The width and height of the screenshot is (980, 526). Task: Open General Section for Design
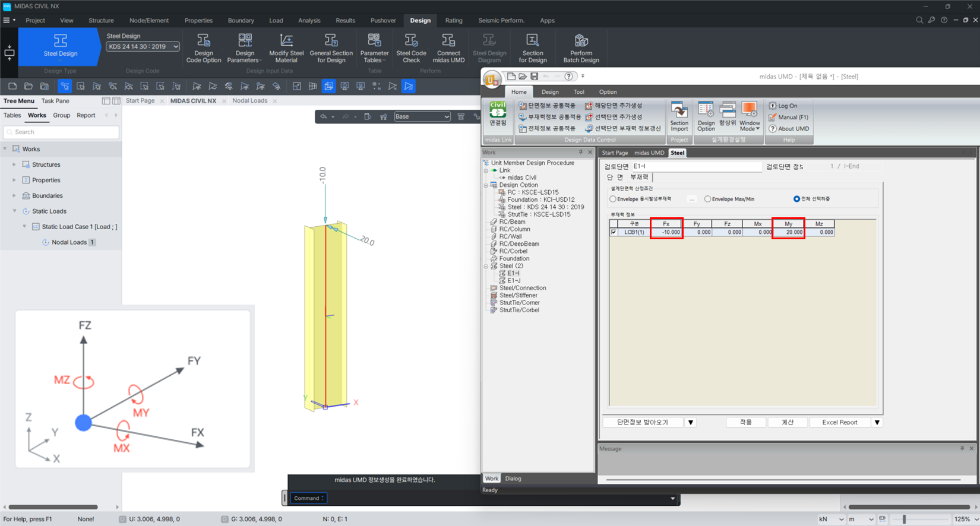click(x=331, y=48)
